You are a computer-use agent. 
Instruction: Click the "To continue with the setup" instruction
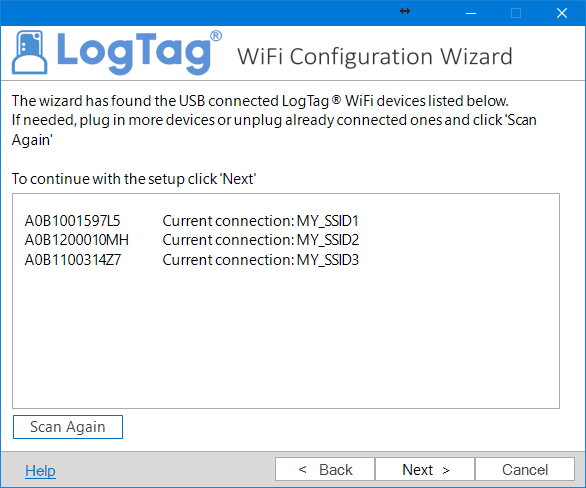coord(134,179)
